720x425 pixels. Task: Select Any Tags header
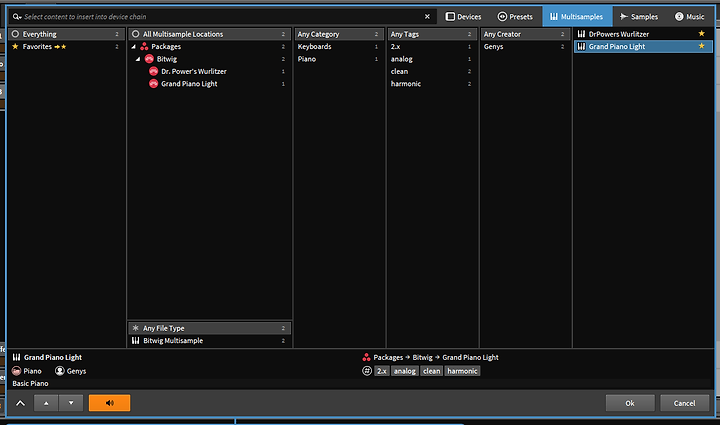(x=432, y=34)
